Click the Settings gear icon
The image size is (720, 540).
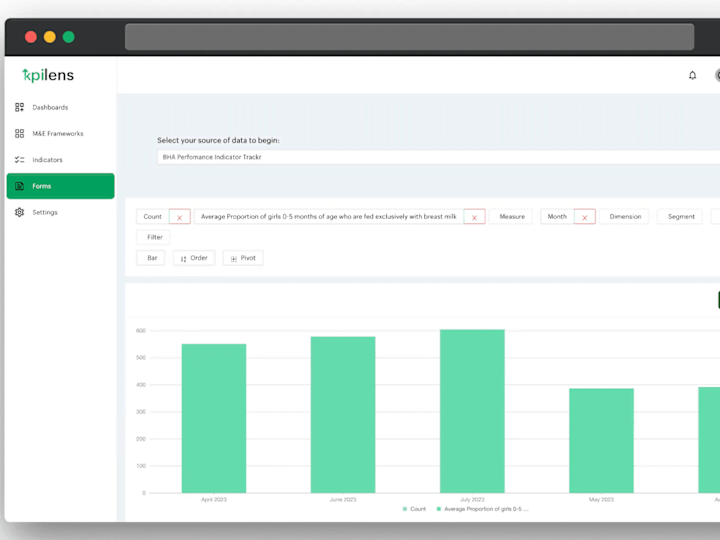(x=19, y=212)
